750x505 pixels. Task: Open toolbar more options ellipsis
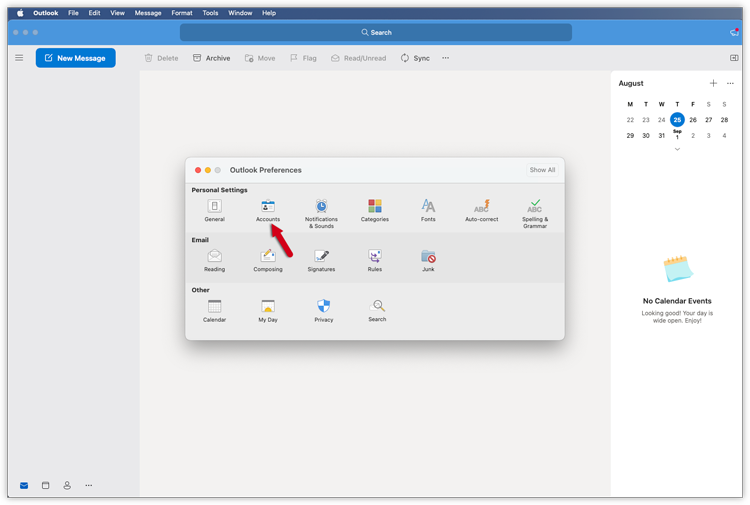(x=446, y=58)
